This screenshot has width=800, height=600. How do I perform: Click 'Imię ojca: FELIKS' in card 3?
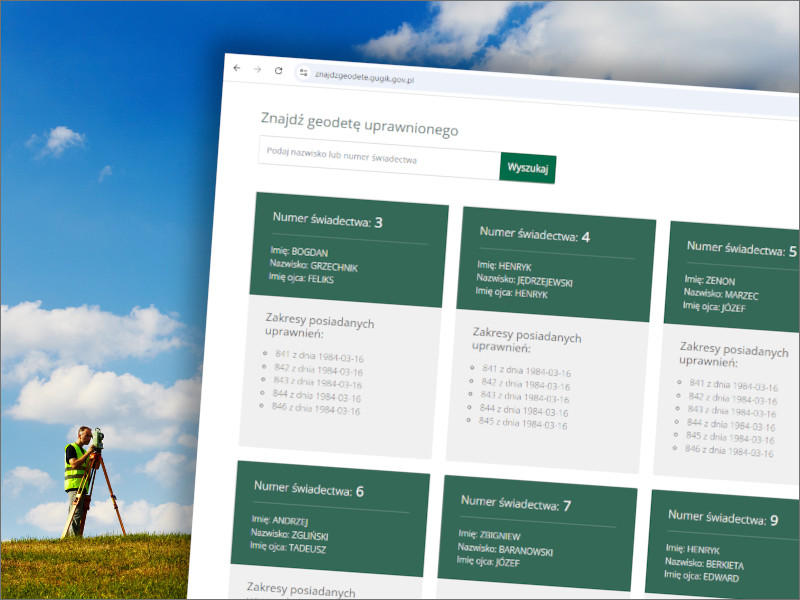(301, 278)
